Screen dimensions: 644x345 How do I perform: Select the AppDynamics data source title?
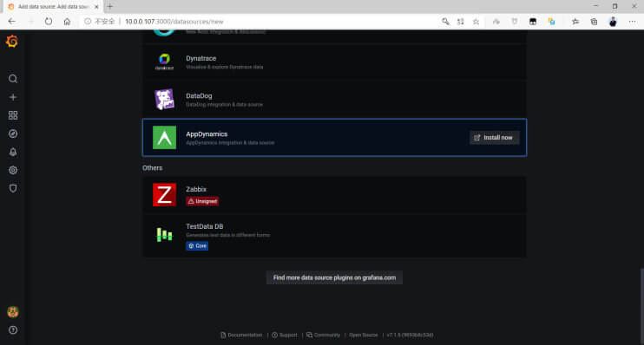[x=207, y=134]
